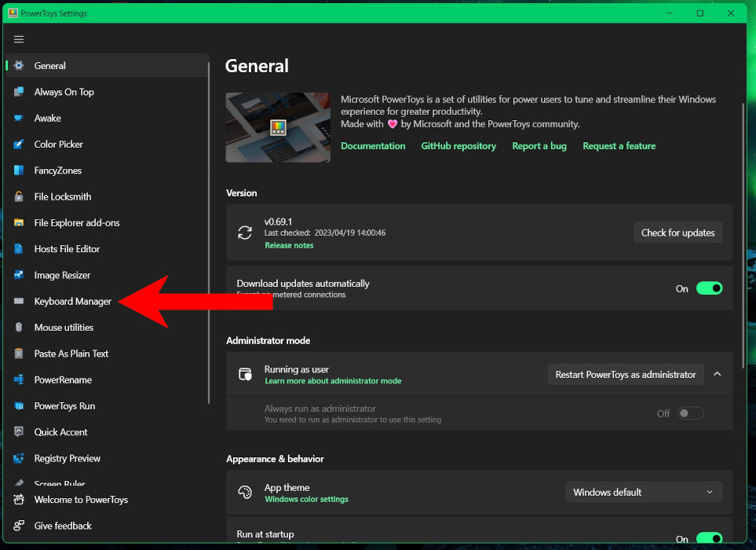Enable Always run as administrator

(x=691, y=412)
